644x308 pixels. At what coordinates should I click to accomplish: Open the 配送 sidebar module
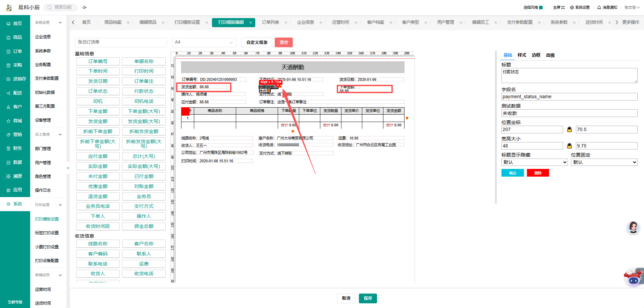15,93
